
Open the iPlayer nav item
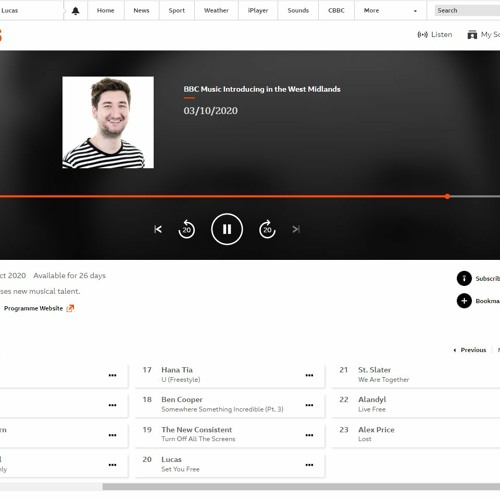click(258, 11)
